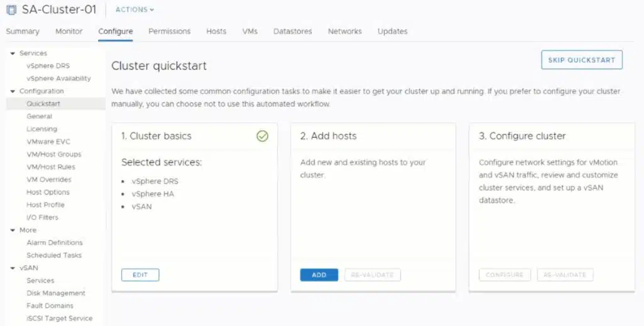The image size is (644, 326).
Task: Open the Monitor tab
Action: 69,31
